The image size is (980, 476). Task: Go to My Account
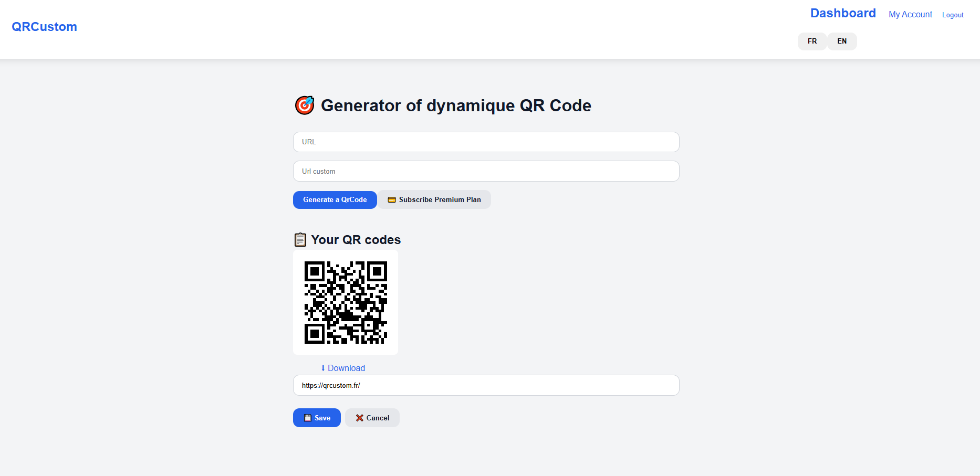pos(910,15)
